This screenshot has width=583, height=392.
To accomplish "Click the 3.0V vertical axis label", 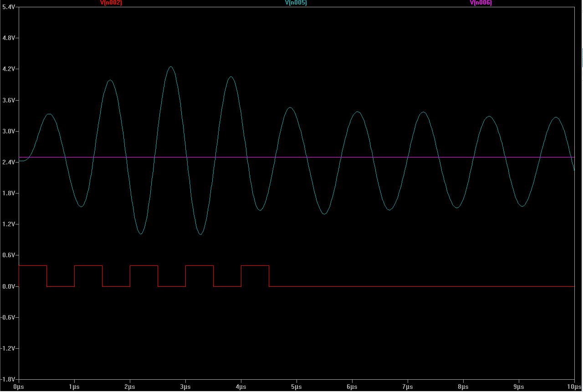I will (x=9, y=132).
